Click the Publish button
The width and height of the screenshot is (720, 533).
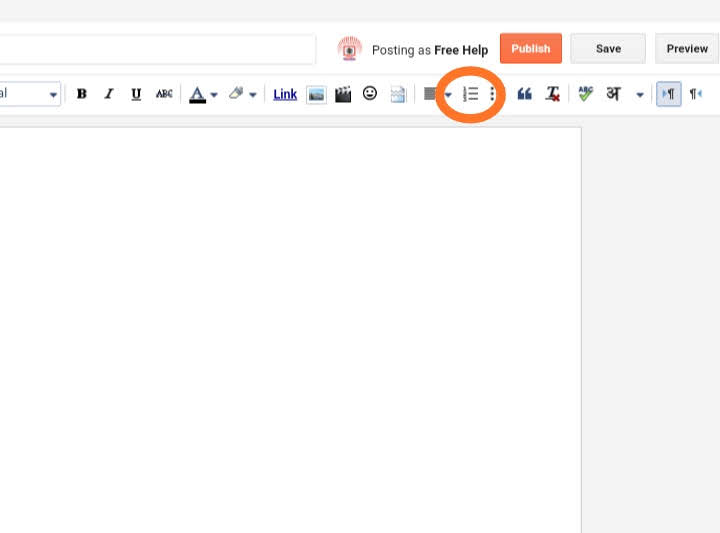(x=531, y=48)
